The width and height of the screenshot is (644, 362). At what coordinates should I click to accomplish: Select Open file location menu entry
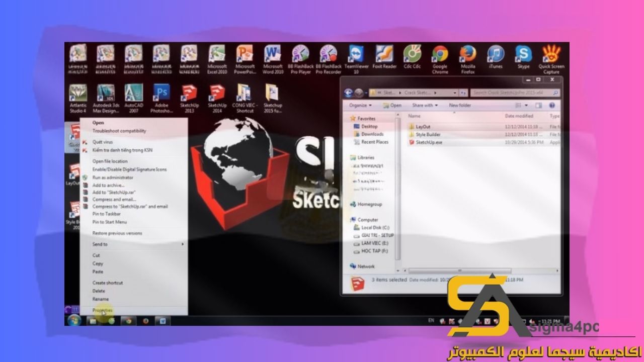(x=110, y=161)
